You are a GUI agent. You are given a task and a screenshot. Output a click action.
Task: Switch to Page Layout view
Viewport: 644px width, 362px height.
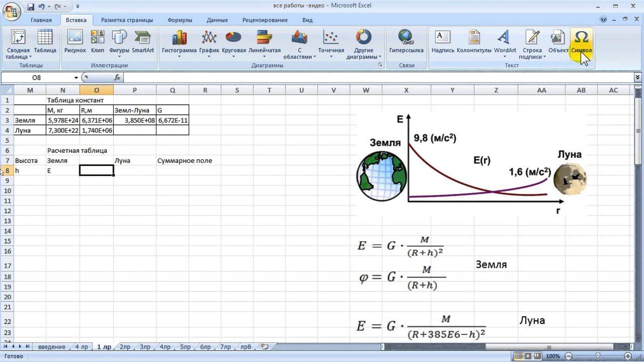pyautogui.click(x=528, y=356)
